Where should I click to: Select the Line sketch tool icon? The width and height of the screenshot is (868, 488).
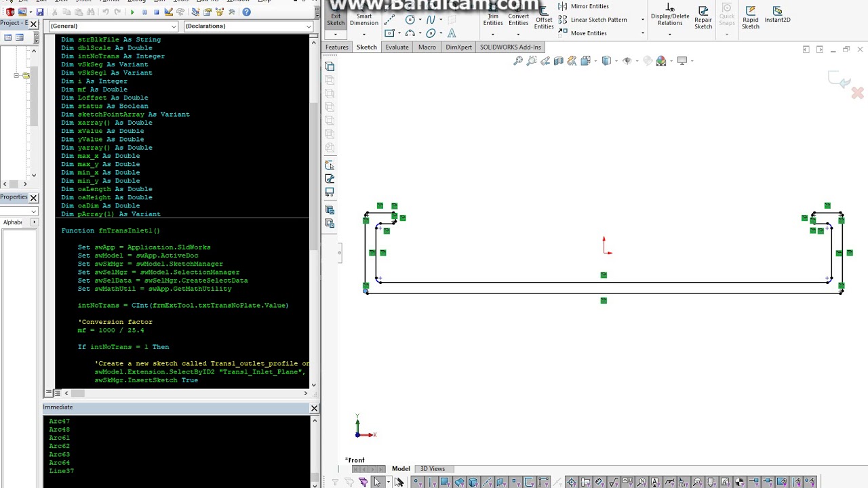pyautogui.click(x=389, y=20)
